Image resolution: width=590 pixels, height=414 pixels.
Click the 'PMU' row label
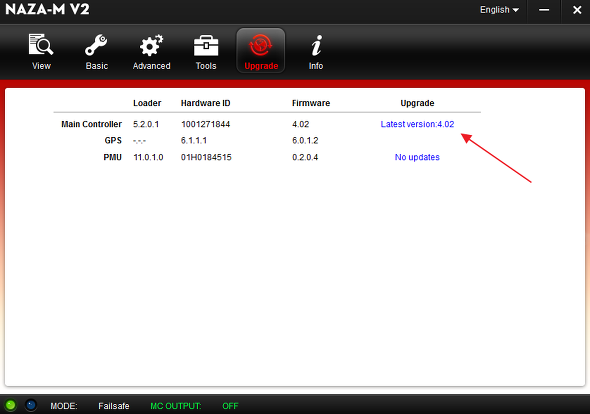(x=113, y=157)
